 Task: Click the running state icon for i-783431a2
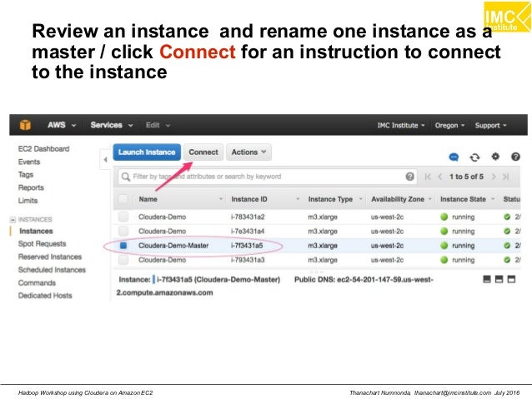pos(444,217)
